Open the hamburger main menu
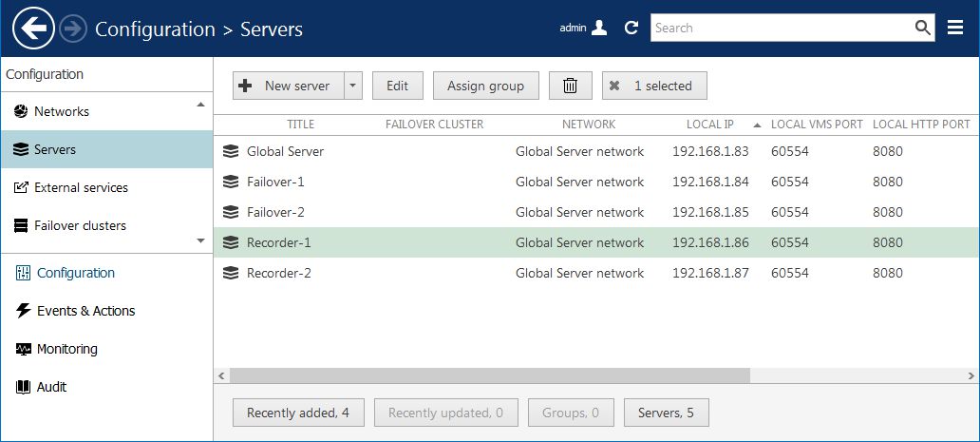The image size is (980, 442). point(955,28)
